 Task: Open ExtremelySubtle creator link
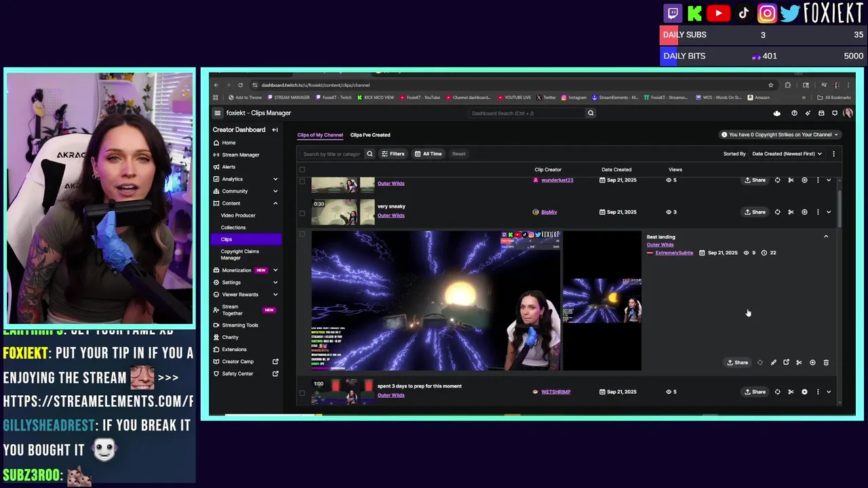click(674, 253)
